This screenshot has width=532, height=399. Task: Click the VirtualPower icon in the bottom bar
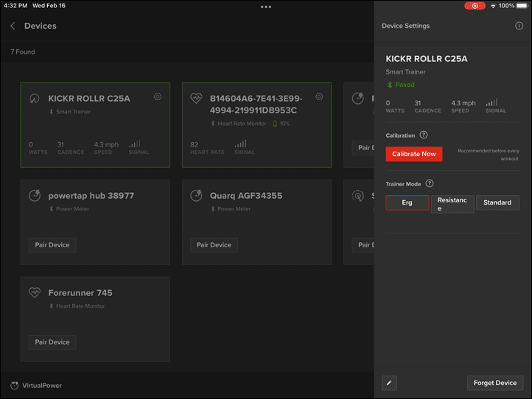click(14, 386)
